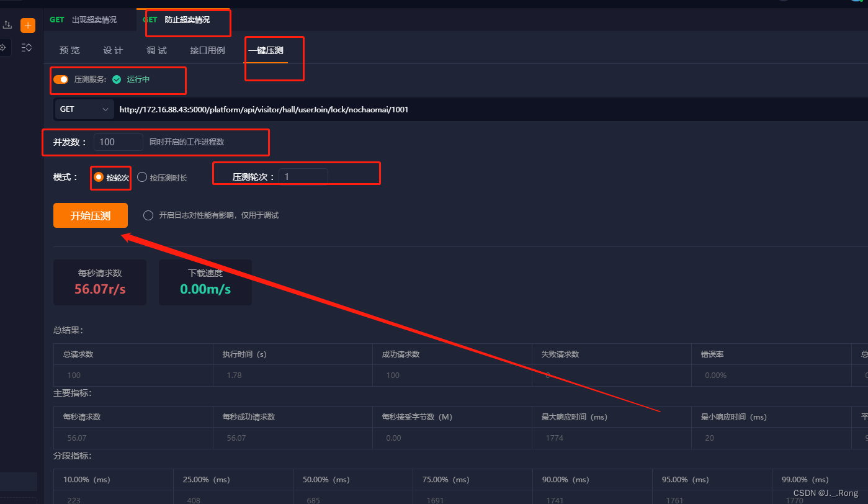This screenshot has width=868, height=504.
Task: Select the 按压测时长 mode radio button
Action: click(x=142, y=178)
